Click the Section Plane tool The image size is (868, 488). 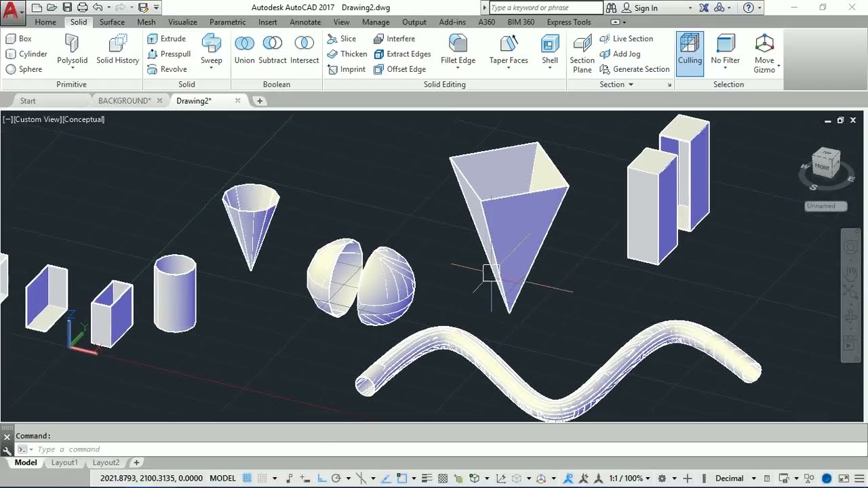(x=582, y=54)
